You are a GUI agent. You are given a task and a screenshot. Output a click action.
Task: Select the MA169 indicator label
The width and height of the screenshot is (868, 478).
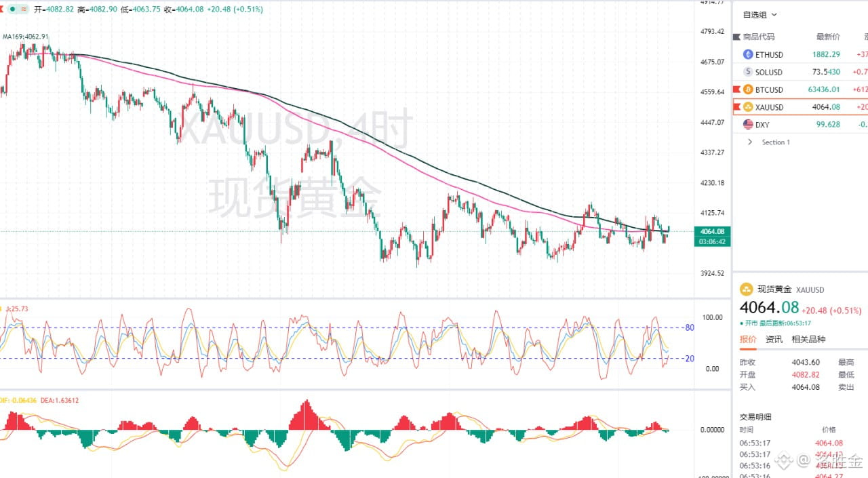[x=24, y=37]
